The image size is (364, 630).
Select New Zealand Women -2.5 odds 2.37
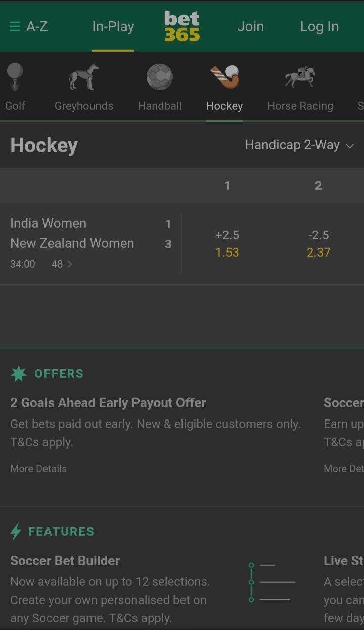click(x=318, y=244)
